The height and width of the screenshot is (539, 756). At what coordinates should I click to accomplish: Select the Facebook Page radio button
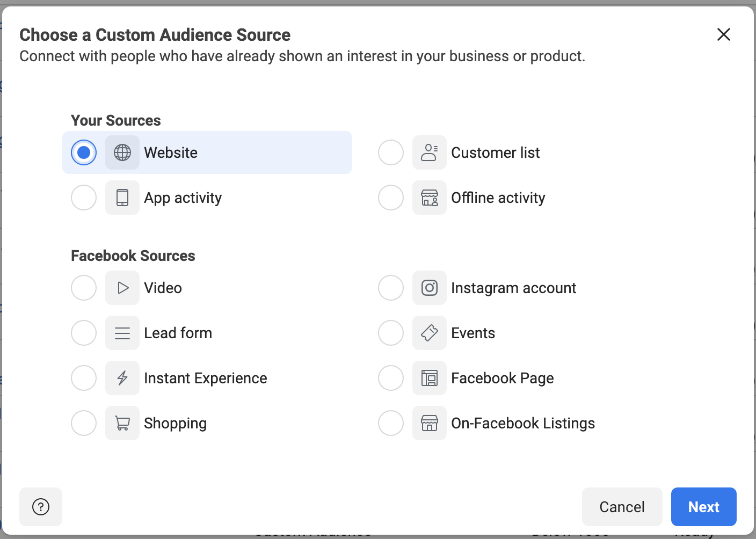391,378
